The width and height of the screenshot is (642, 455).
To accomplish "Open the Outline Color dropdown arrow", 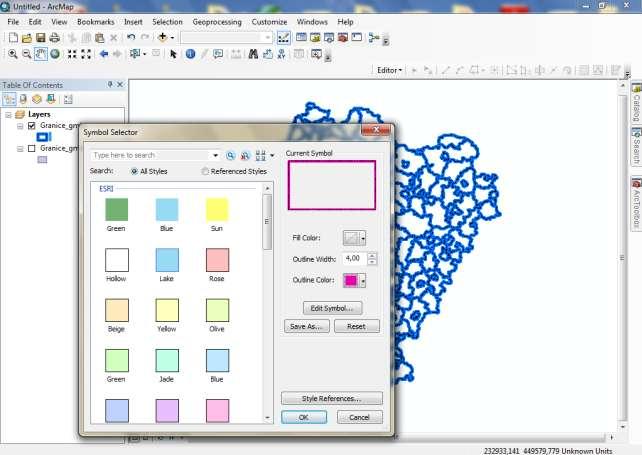I will point(363,281).
